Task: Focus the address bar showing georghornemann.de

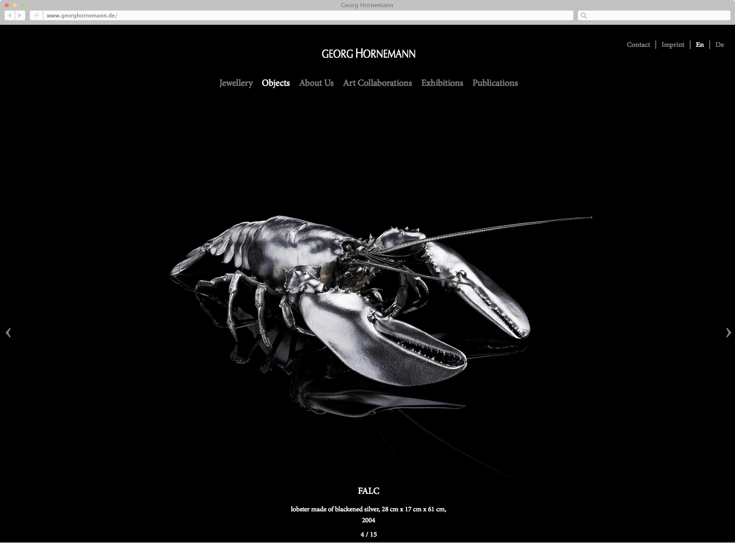Action: pyautogui.click(x=308, y=16)
